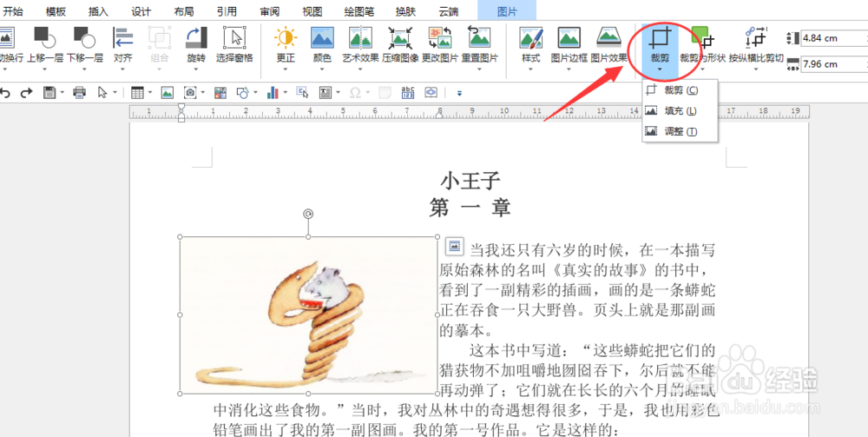Screen dimensions: 868x437
Task: Click the 旋转 rotate icon
Action: pos(196,37)
